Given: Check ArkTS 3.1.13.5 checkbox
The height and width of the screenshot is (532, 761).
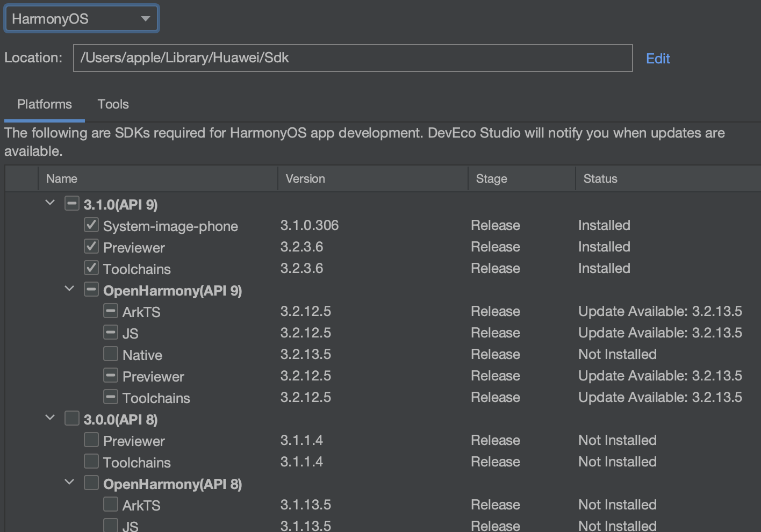Looking at the screenshot, I should (x=111, y=504).
